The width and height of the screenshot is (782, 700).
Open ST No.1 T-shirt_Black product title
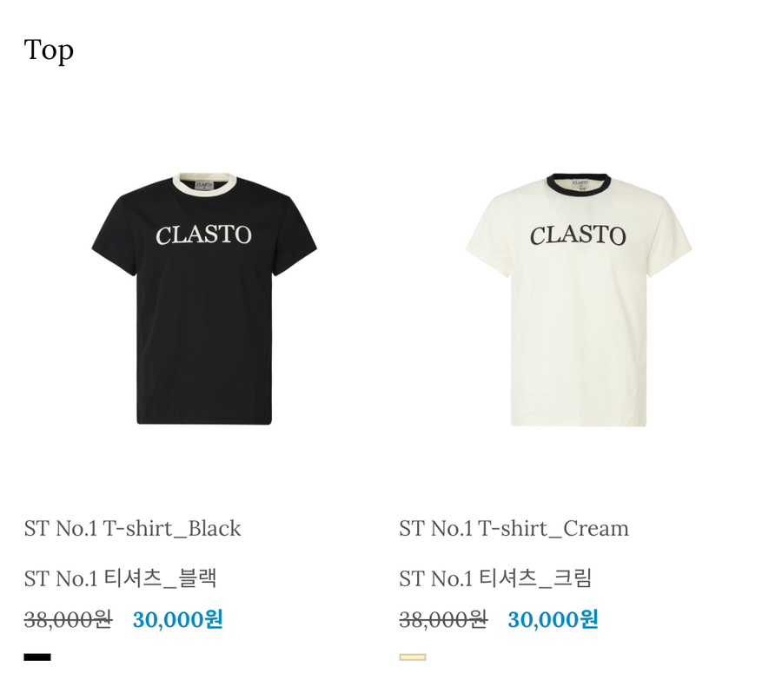click(132, 529)
